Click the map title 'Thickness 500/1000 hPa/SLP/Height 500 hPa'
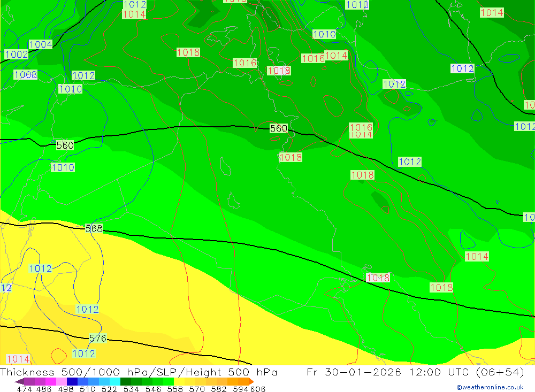Image resolution: width=535 pixels, height=392 pixels. 139,372
